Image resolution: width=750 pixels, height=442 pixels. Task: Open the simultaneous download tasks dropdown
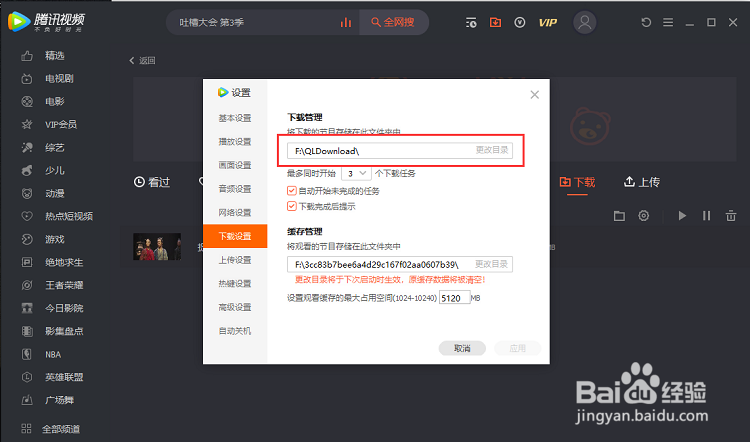point(356,173)
